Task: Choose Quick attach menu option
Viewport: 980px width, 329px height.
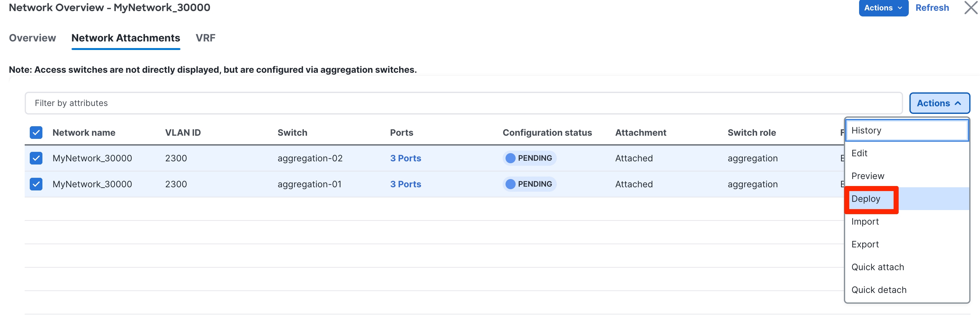Action: point(878,267)
